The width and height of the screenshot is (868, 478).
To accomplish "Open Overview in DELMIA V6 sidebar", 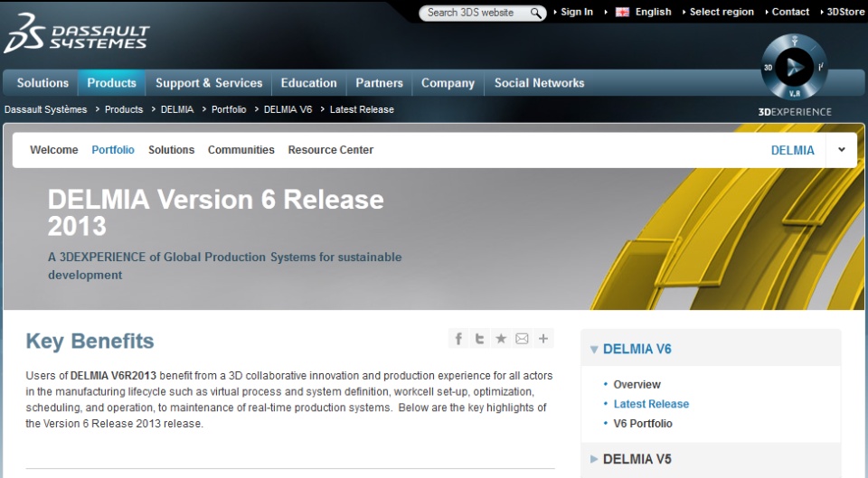I will (x=637, y=385).
